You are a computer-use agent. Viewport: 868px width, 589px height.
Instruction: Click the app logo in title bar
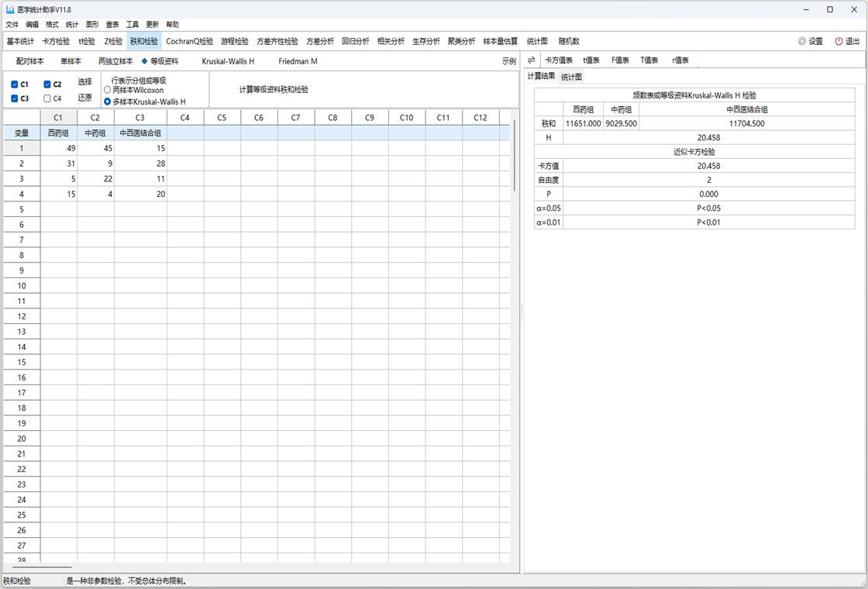pos(10,9)
